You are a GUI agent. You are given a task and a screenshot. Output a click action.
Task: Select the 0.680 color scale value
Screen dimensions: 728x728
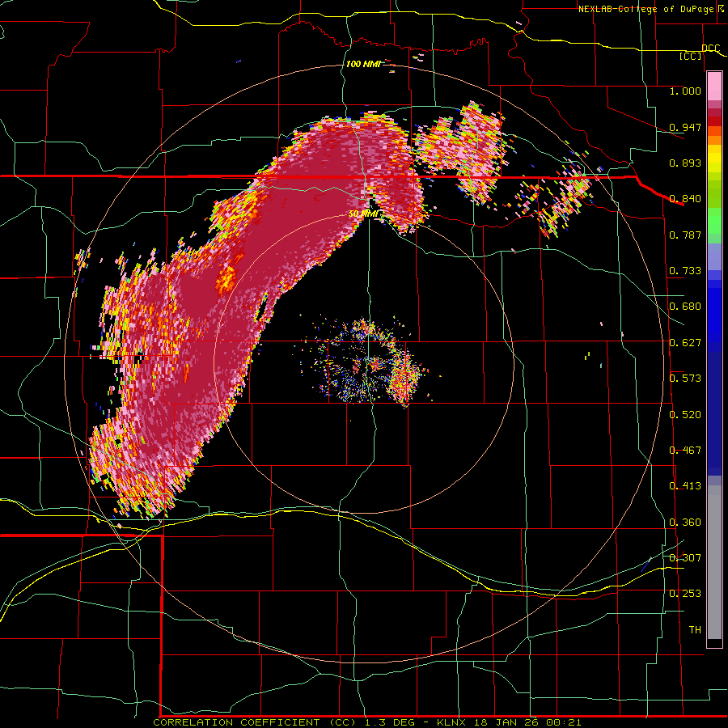pyautogui.click(x=685, y=307)
